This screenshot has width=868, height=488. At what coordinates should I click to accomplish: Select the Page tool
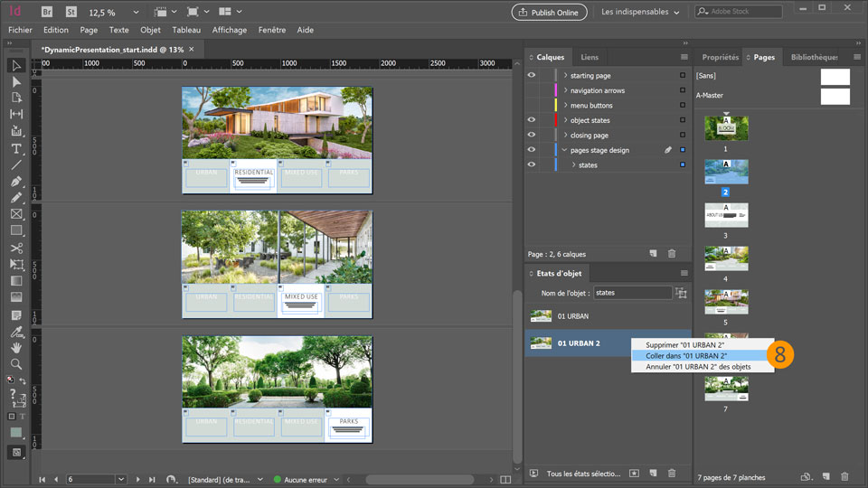(16, 98)
